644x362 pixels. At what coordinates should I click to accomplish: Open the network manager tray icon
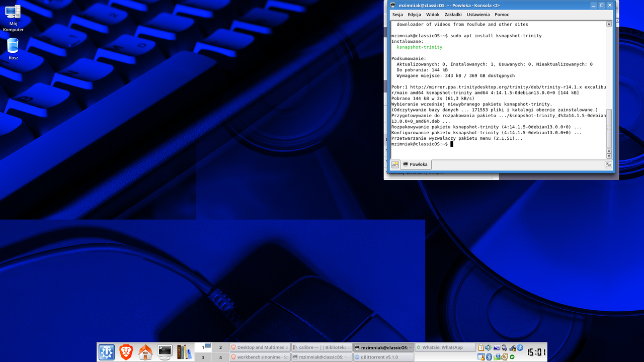coord(512,347)
